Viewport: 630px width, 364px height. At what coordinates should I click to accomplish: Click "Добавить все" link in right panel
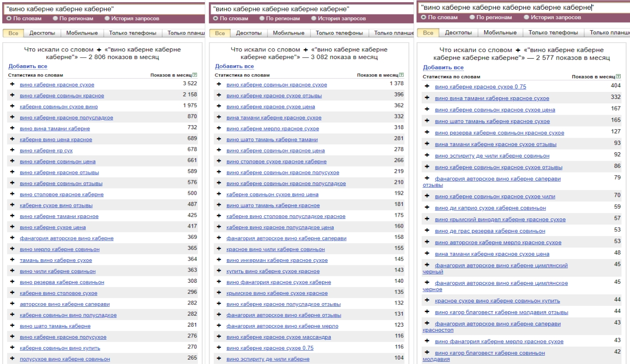pyautogui.click(x=443, y=67)
